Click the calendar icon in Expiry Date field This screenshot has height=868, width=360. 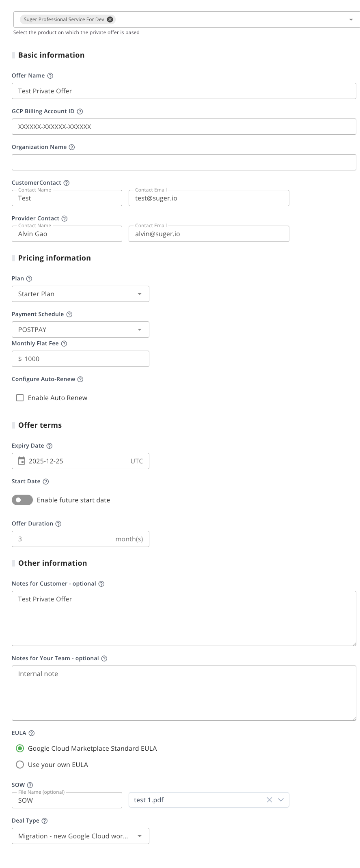[21, 461]
